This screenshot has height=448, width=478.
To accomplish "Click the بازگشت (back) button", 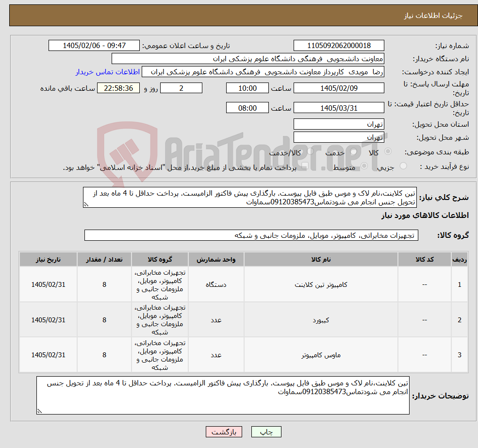I will tap(224, 432).
